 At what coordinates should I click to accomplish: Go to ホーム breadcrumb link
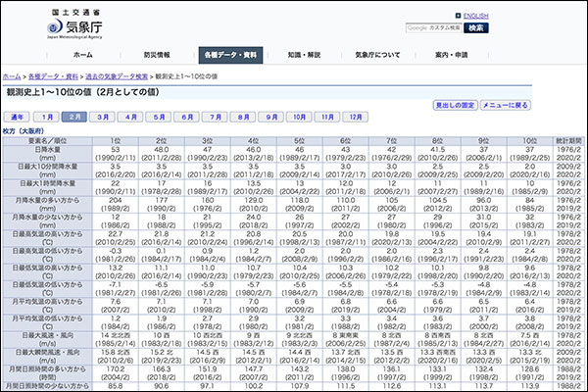(x=12, y=75)
